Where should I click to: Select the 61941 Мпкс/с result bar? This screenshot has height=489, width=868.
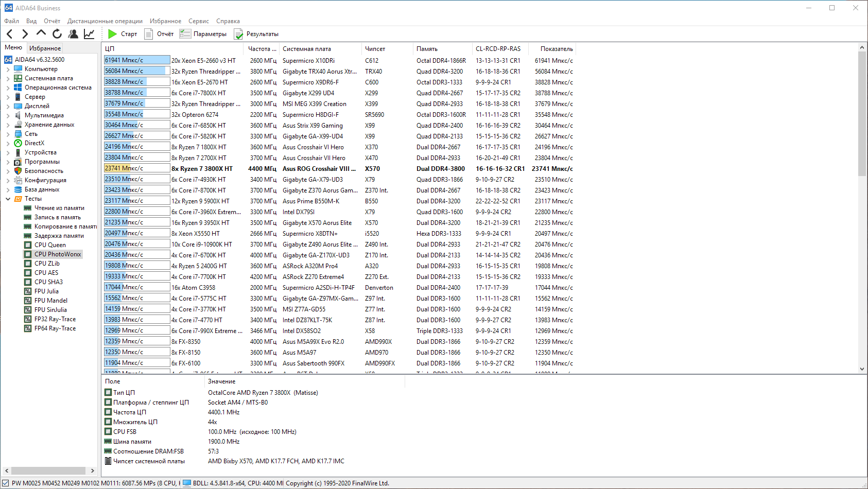[x=137, y=60]
